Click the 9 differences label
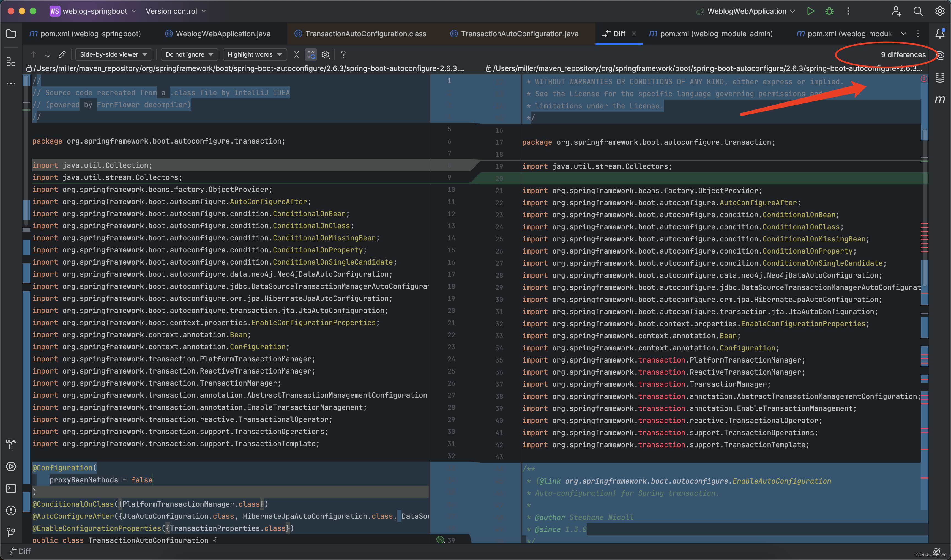 (x=903, y=54)
